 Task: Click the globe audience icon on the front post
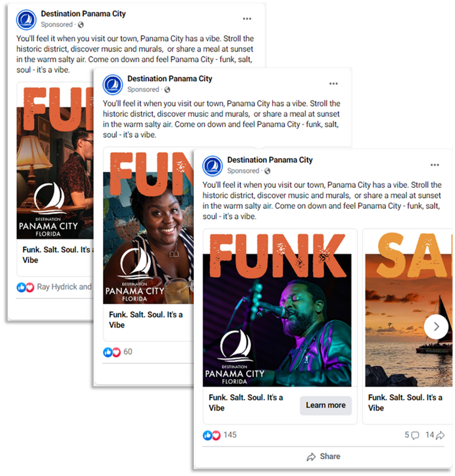267,171
